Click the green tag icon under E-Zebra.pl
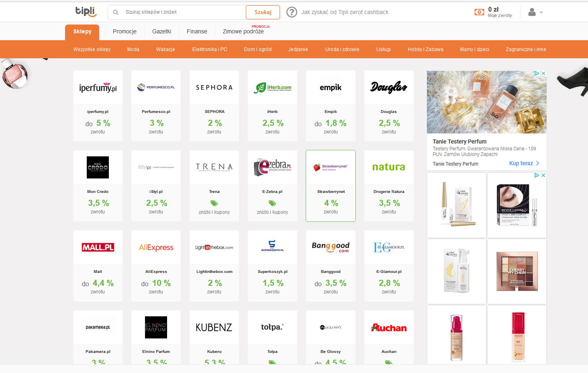This screenshot has width=588, height=373. pyautogui.click(x=272, y=203)
